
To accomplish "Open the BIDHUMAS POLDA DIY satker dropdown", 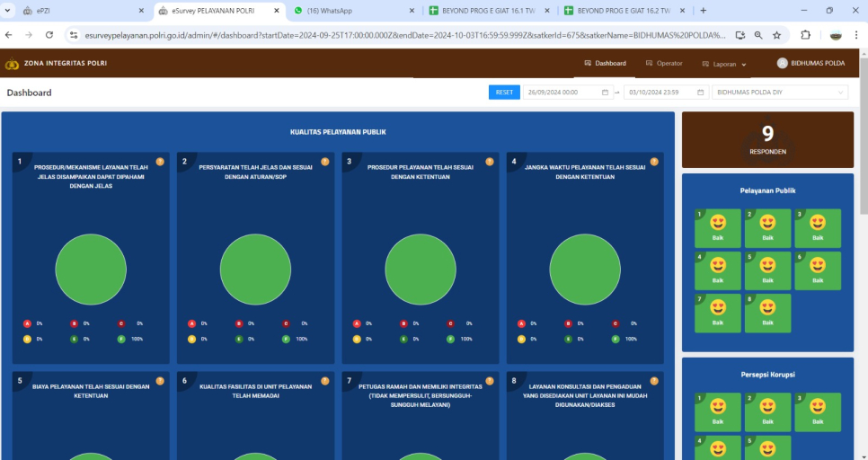I will (780, 93).
